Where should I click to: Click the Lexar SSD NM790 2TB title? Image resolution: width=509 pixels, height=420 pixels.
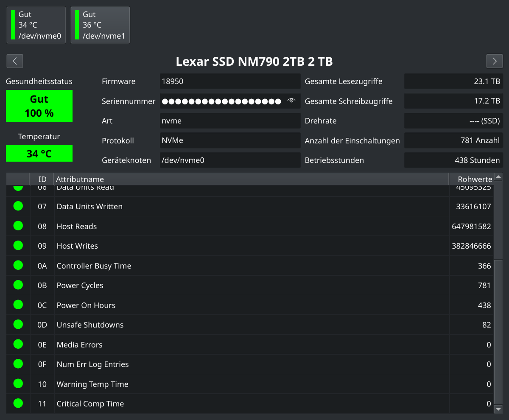pos(254,62)
